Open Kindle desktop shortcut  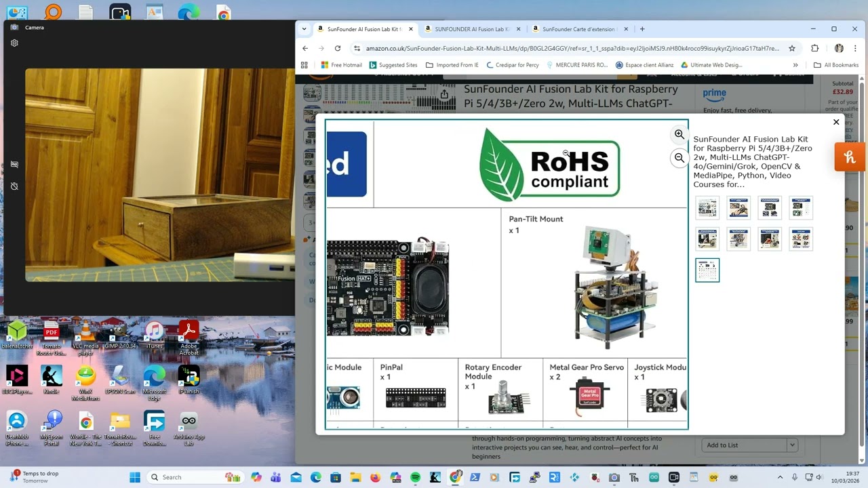click(51, 380)
